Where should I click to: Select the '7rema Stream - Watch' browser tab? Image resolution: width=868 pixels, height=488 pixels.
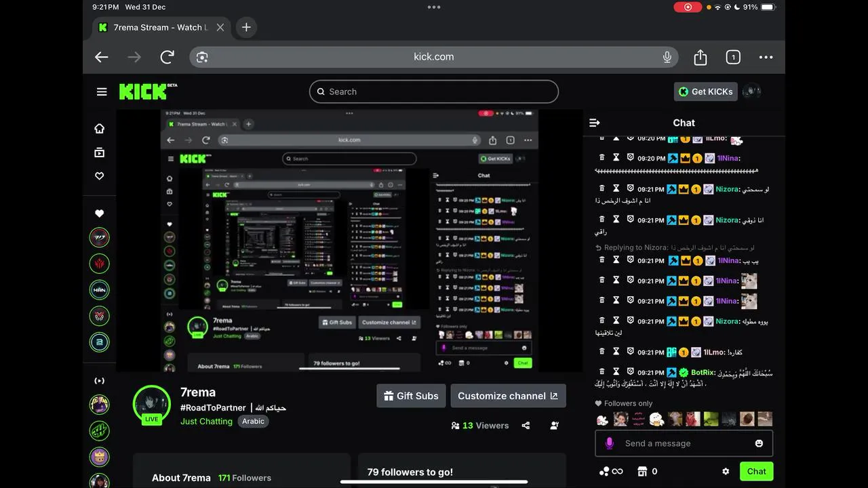[x=161, y=27]
